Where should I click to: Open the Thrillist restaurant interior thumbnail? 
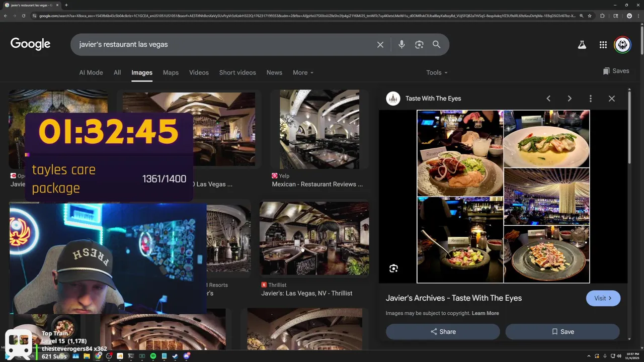[314, 238]
